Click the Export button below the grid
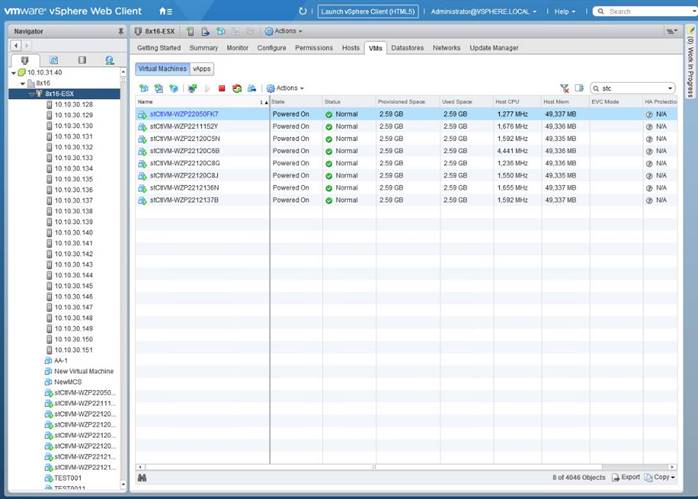 (626, 477)
